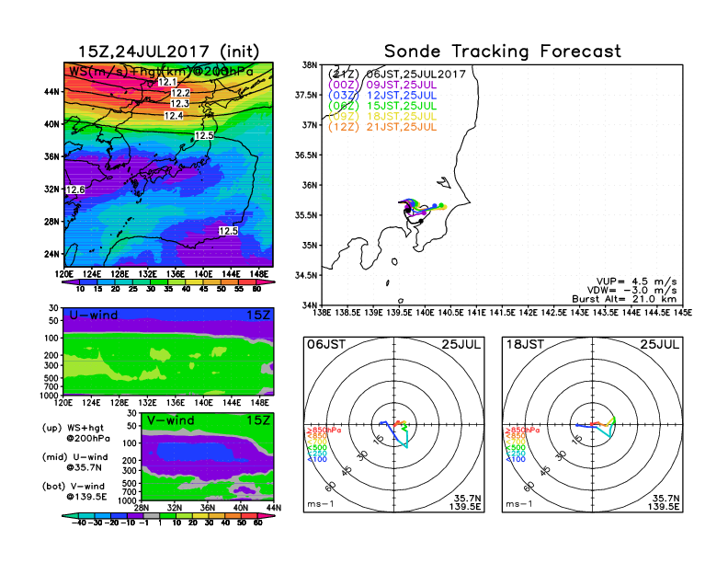Click the "(mid) U-wind @35.7N" description

74,462
